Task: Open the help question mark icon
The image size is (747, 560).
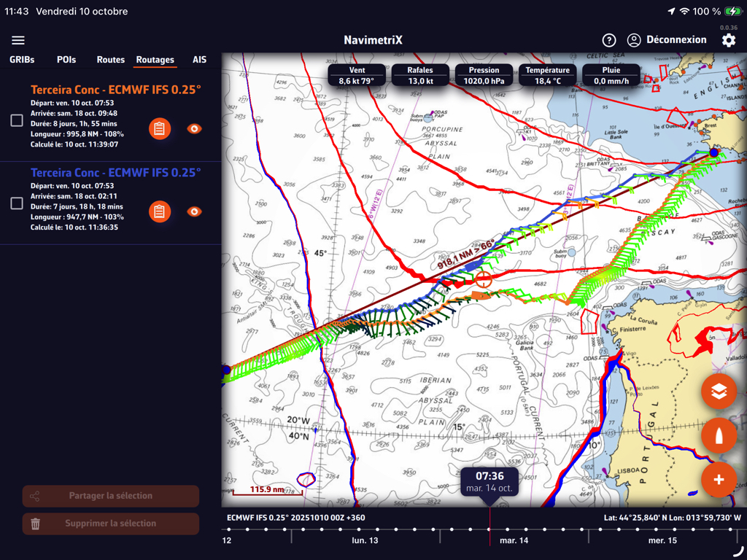Action: tap(609, 40)
